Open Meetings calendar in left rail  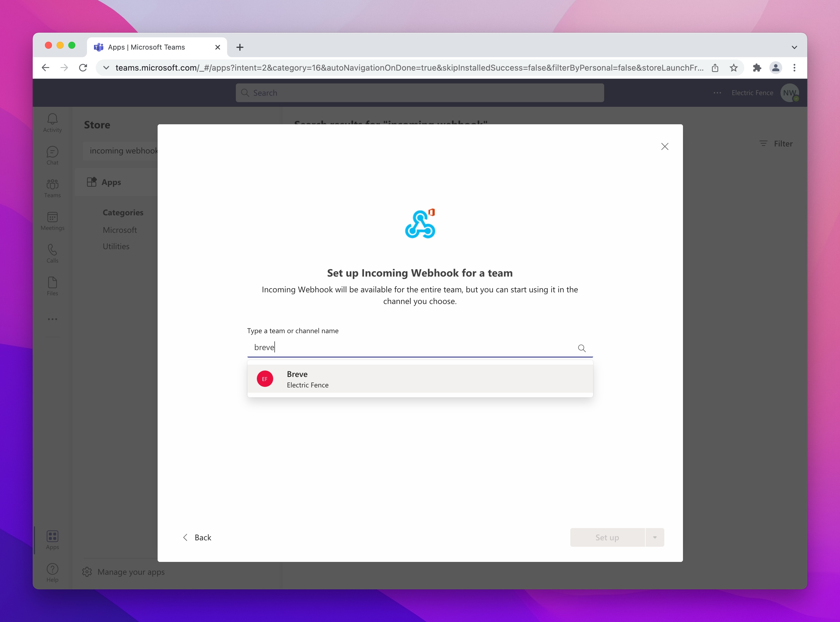tap(52, 221)
